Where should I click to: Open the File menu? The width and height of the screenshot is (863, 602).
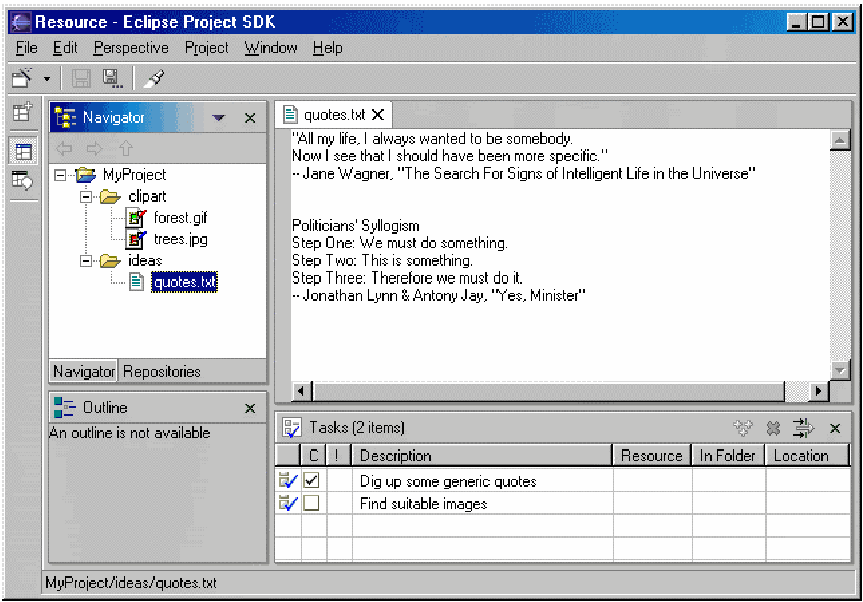[26, 48]
